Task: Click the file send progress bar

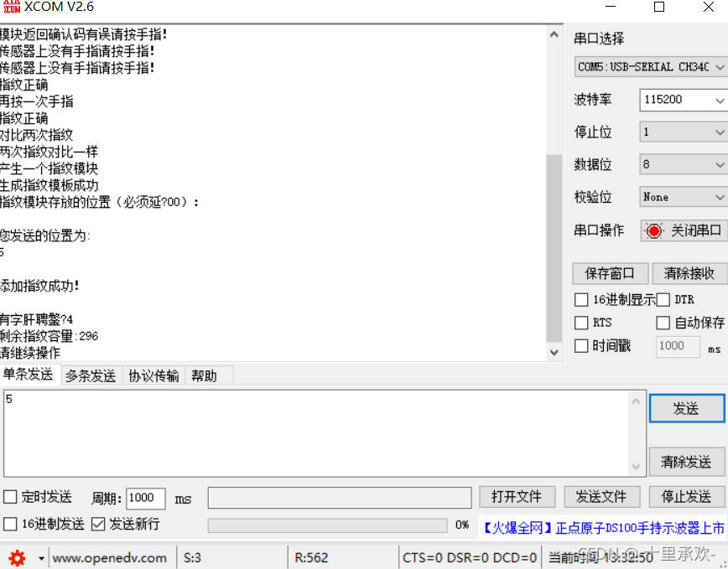Action: coord(327,525)
